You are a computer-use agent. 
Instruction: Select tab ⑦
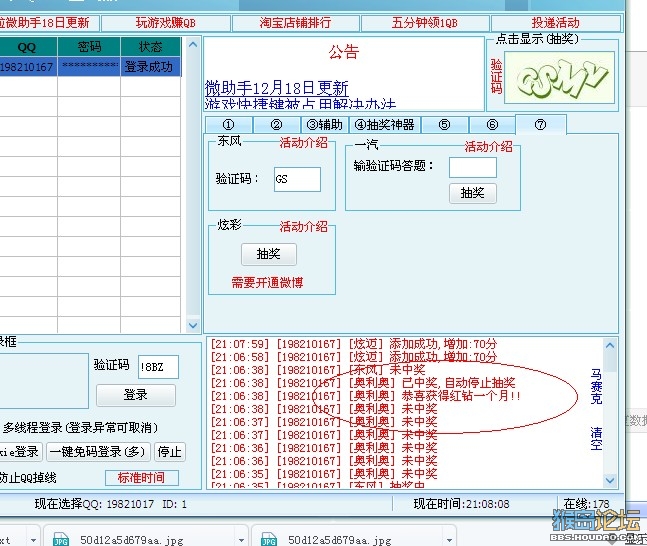[x=541, y=125]
